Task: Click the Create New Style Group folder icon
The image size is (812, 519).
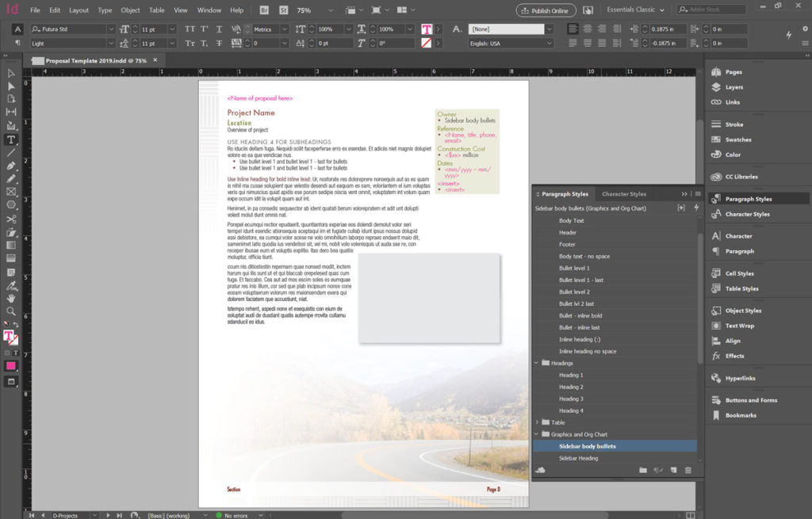Action: click(x=643, y=471)
